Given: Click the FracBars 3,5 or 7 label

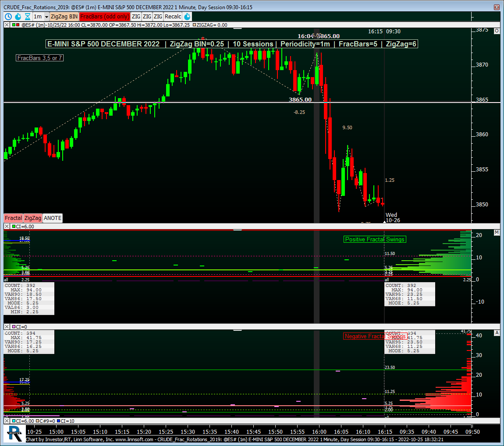Looking at the screenshot, I should click(39, 58).
